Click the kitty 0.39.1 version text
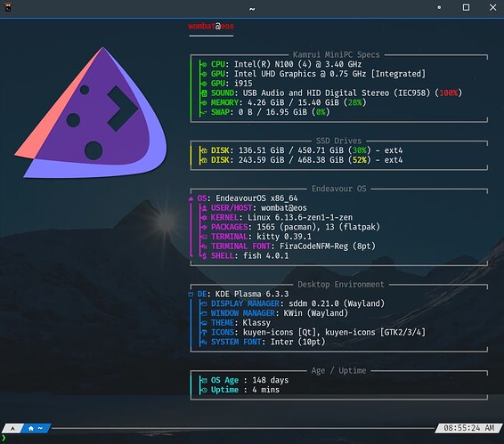This screenshot has height=444, width=504. (x=284, y=237)
